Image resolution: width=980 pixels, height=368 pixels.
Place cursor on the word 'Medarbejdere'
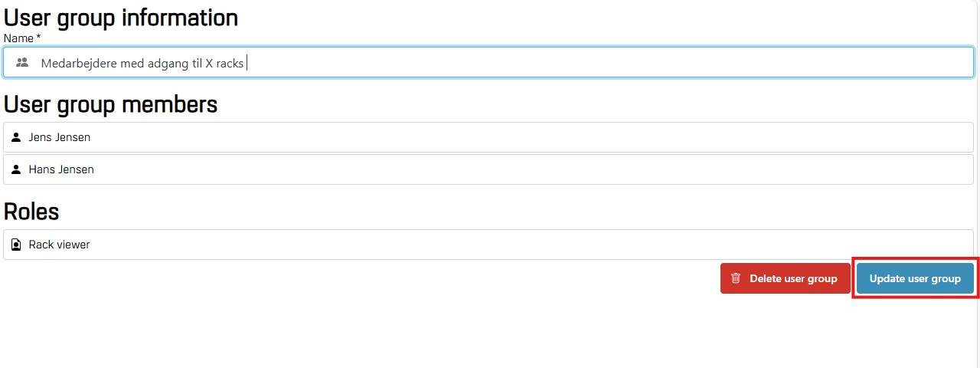[x=74, y=64]
